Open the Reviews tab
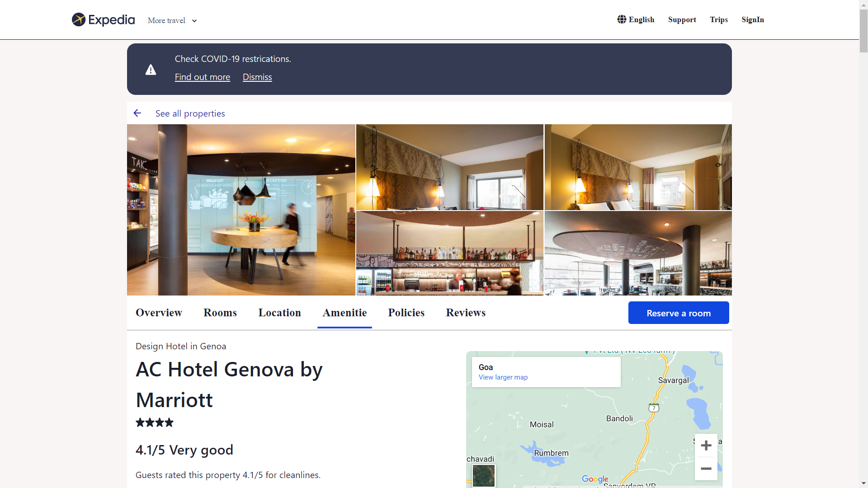868x488 pixels. 466,313
